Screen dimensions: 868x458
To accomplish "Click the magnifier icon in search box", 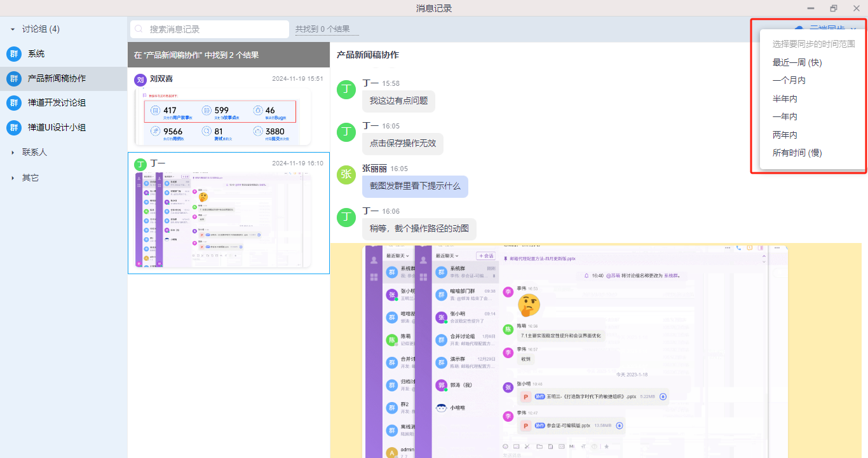I will tap(139, 29).
